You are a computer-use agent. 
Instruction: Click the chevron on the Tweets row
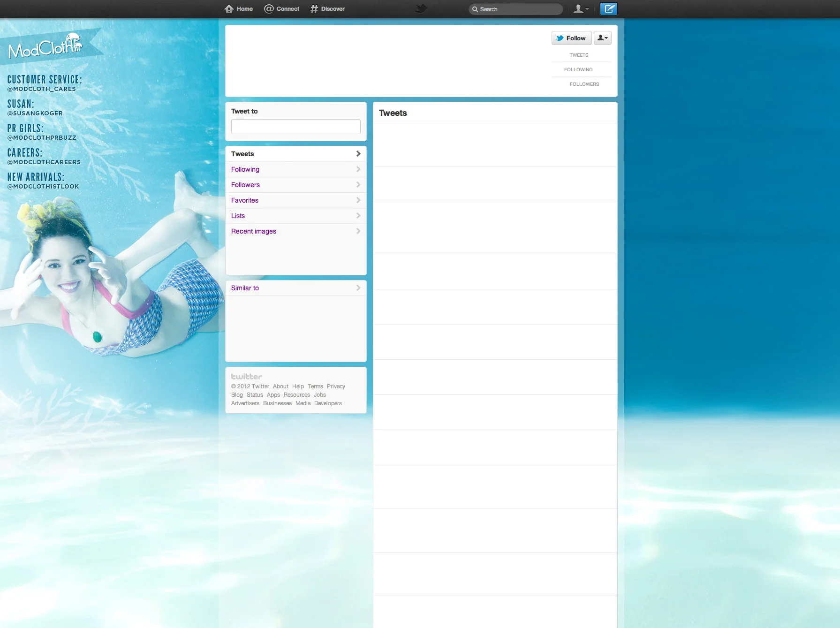point(358,154)
